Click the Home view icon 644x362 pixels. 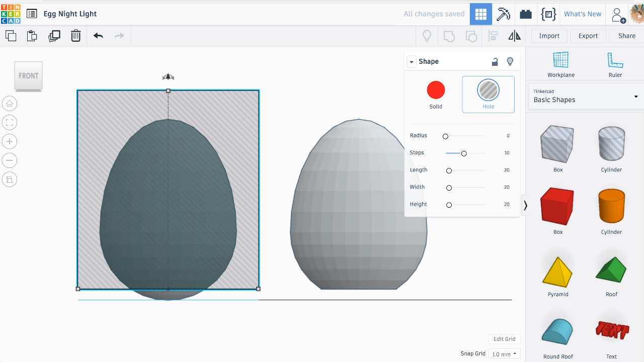coord(10,104)
